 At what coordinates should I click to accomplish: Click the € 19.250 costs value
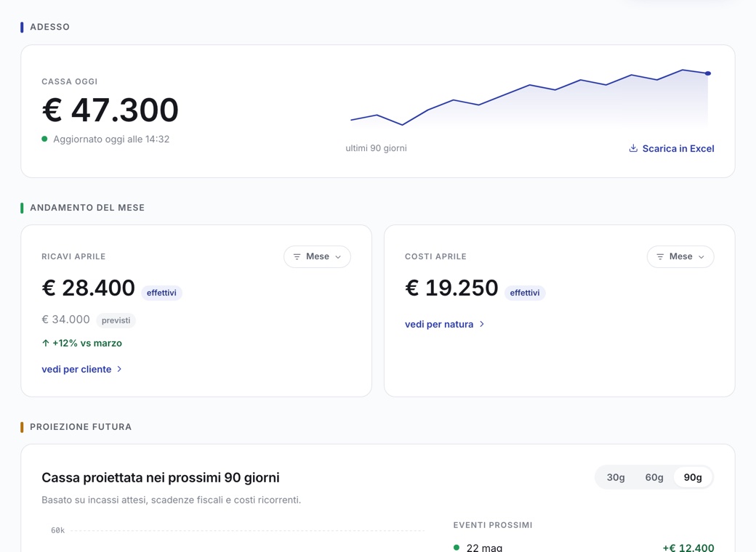pos(451,288)
